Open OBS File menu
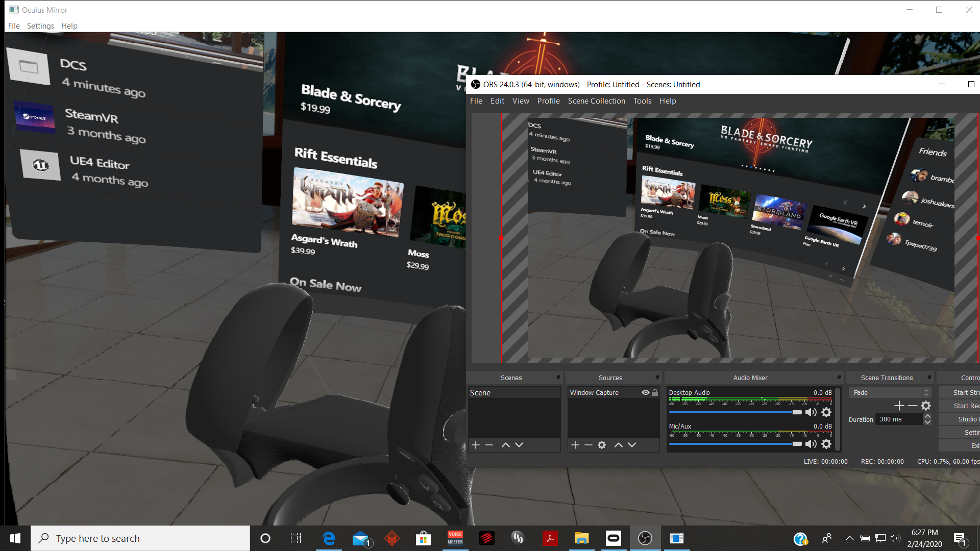The height and width of the screenshot is (551, 980). [476, 101]
